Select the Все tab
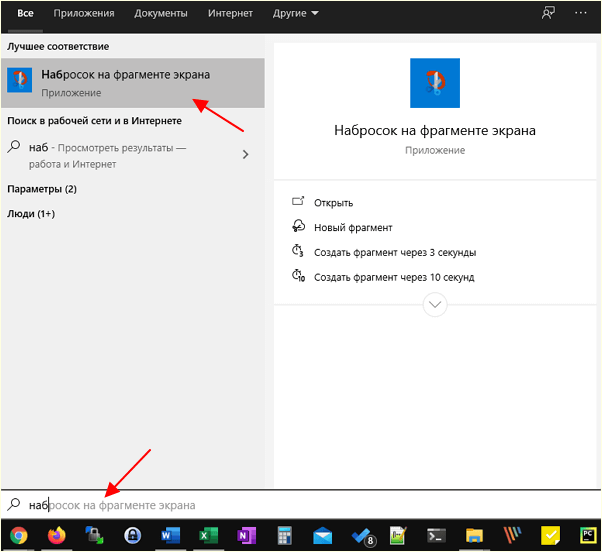Viewport: 602px width, 552px height. tap(25, 13)
